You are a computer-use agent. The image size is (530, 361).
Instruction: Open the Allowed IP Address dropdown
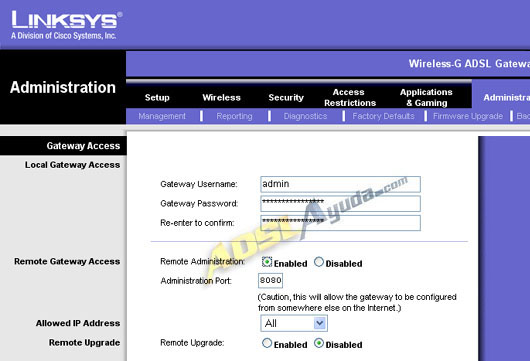click(x=294, y=323)
